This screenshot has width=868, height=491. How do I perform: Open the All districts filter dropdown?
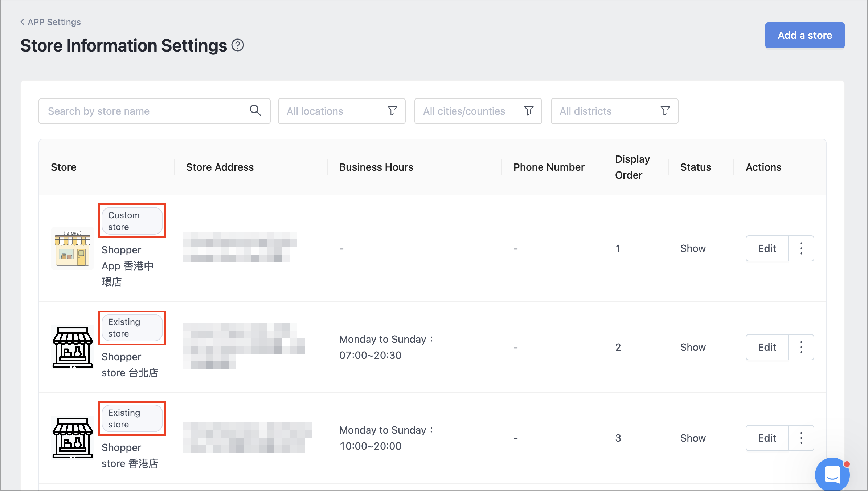(x=615, y=111)
